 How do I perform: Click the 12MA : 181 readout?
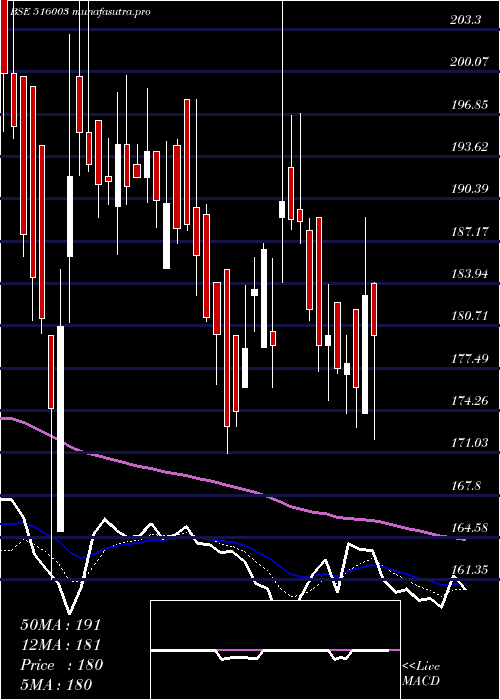(61, 645)
